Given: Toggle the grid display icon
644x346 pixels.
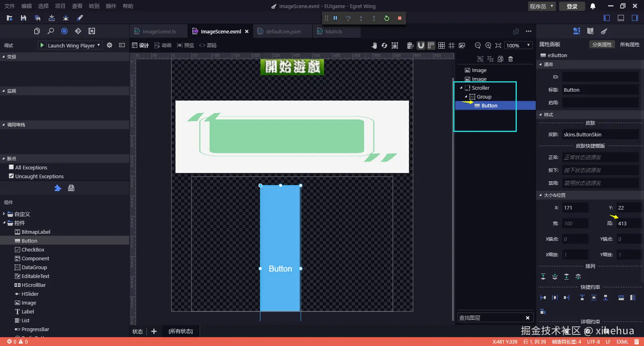Looking at the screenshot, I should (442, 45).
